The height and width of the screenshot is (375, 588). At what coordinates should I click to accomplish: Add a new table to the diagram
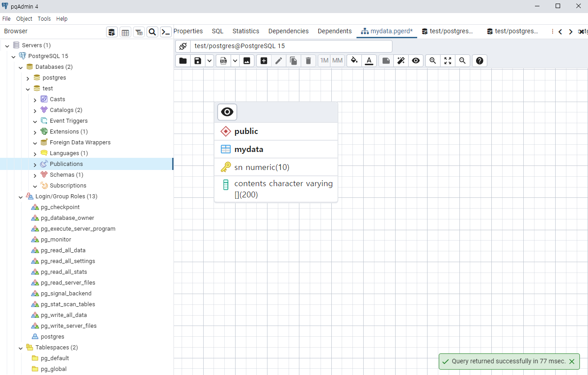pos(264,61)
